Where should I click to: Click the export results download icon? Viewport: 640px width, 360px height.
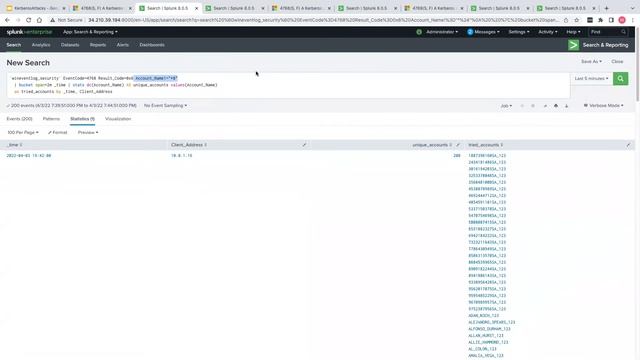[567, 106]
